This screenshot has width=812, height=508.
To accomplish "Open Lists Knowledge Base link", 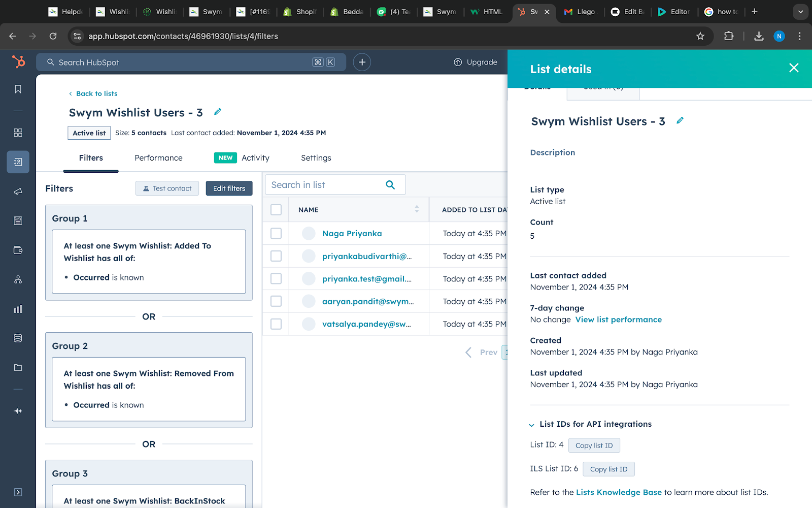I will (x=619, y=492).
